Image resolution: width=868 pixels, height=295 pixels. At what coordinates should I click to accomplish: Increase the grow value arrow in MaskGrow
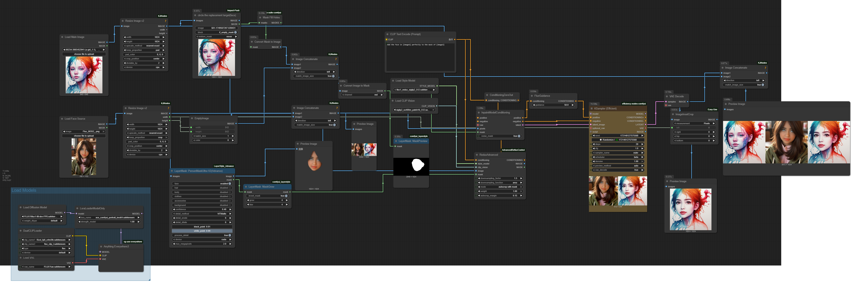pos(287,201)
